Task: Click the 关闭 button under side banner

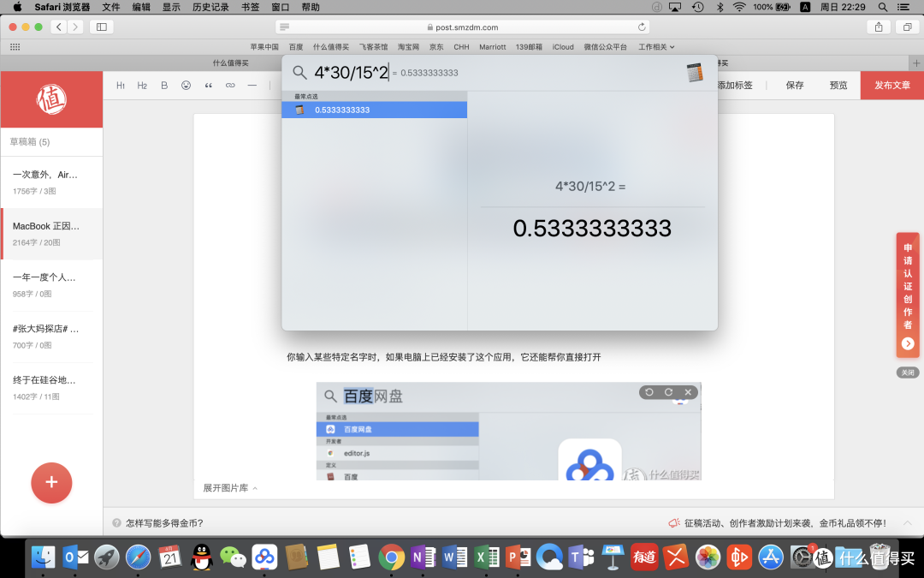Action: pos(908,372)
